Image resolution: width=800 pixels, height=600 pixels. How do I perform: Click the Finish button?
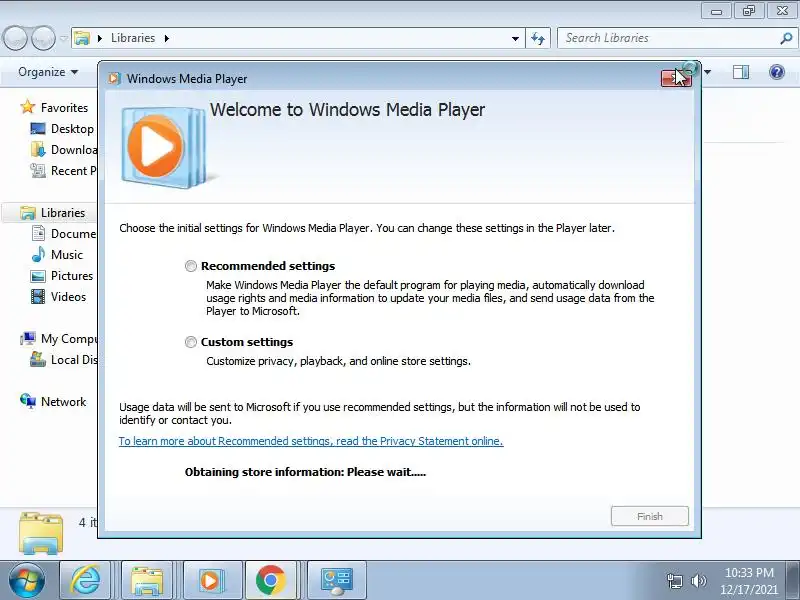coord(649,516)
